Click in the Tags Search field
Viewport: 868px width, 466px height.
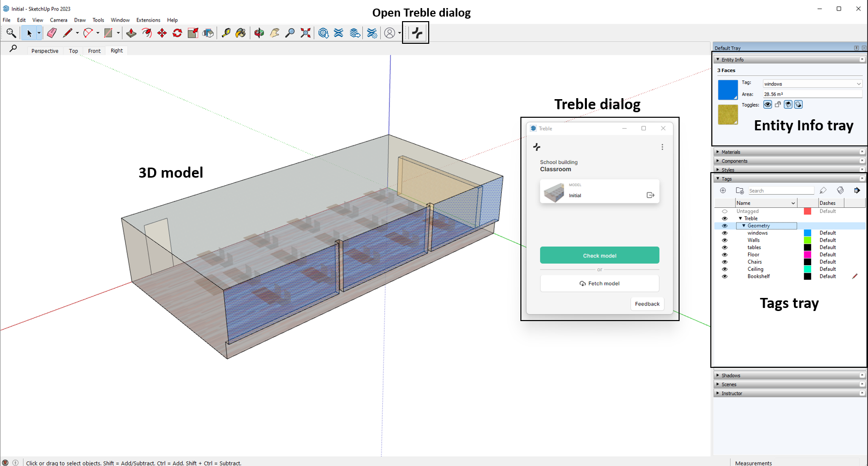(781, 191)
